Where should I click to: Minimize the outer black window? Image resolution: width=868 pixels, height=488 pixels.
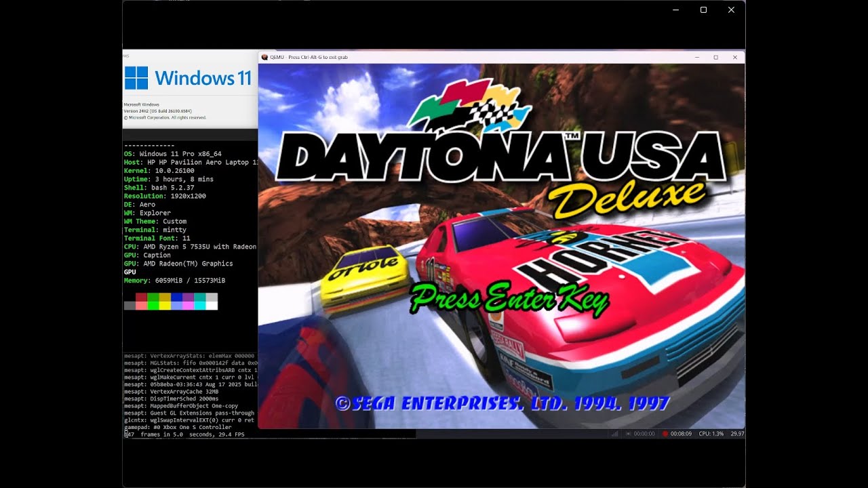676,9
